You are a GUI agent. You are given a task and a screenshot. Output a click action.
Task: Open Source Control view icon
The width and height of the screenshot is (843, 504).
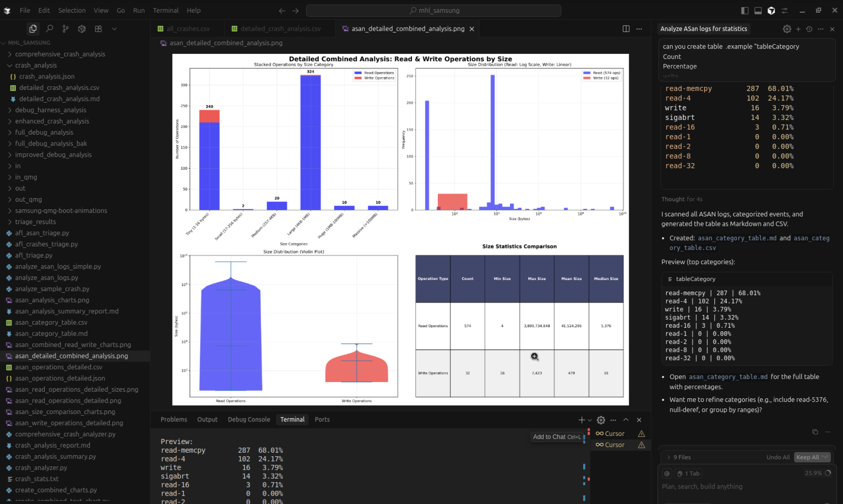click(x=65, y=29)
